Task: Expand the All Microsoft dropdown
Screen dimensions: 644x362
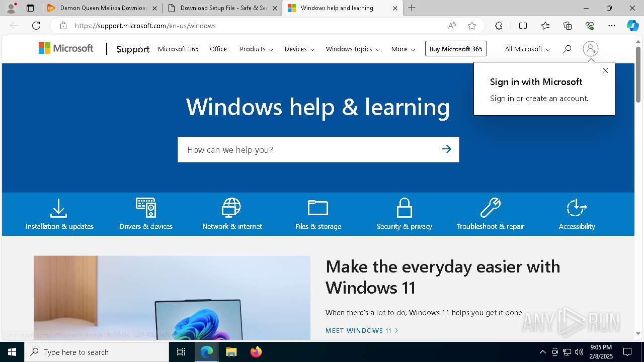Action: click(x=527, y=49)
